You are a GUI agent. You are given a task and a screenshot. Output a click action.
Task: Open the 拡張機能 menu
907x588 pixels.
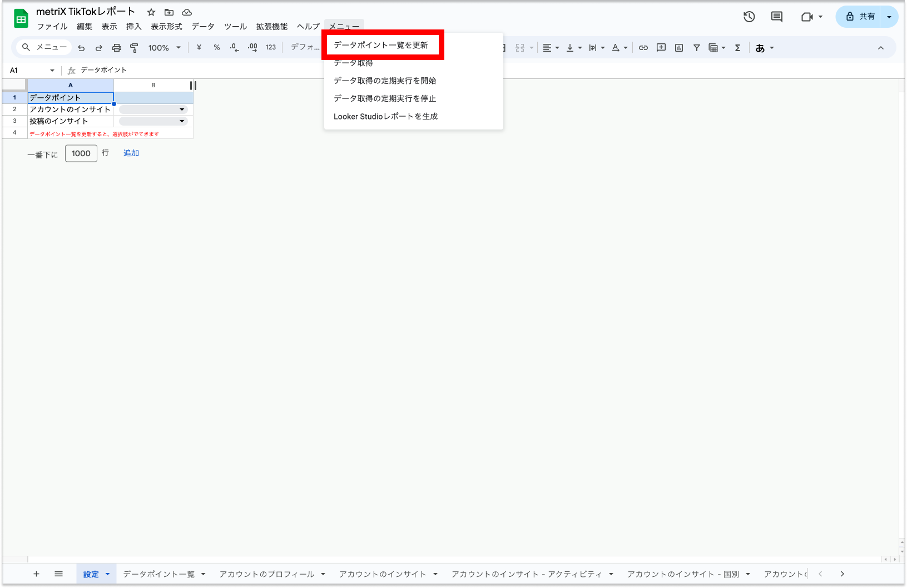272,27
